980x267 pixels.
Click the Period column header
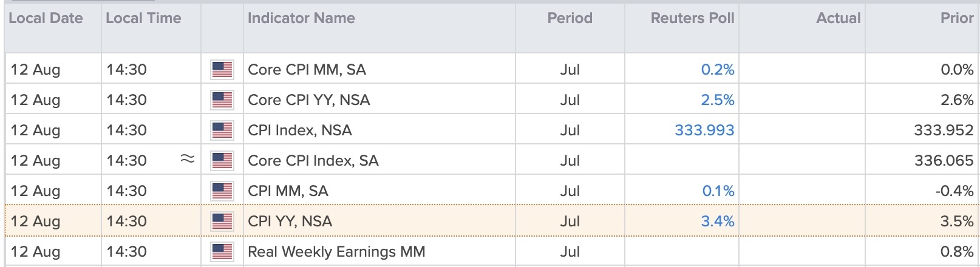click(570, 18)
